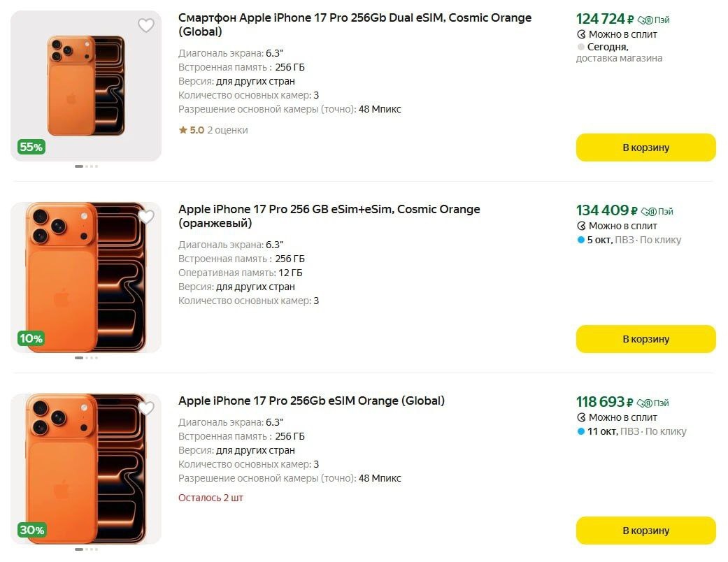Click the 55% discount badge
The width and height of the screenshot is (728, 562).
(31, 147)
